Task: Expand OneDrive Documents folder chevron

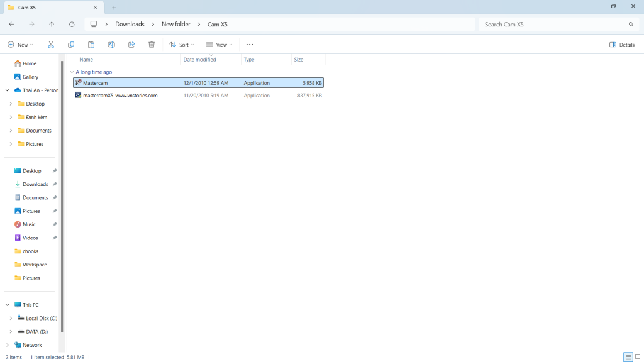Action: point(11,131)
